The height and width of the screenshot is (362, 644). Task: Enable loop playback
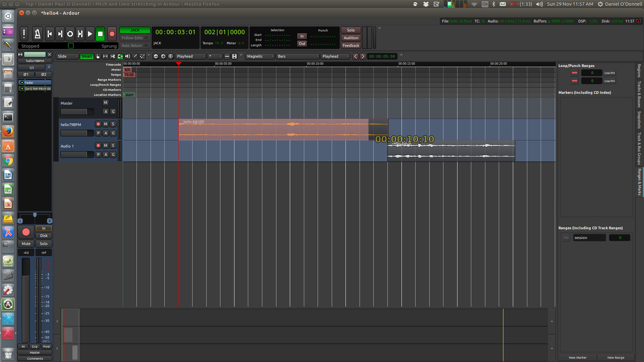pyautogui.click(x=70, y=34)
